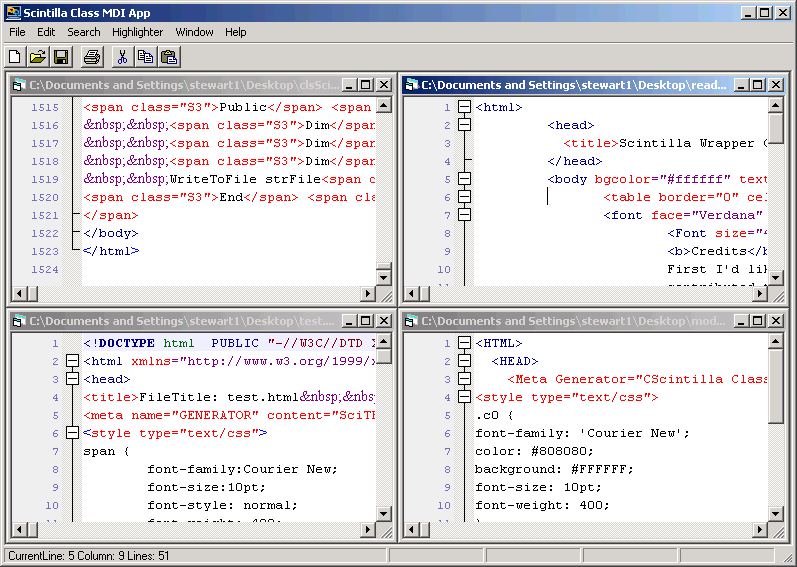Click the Copy toolbar icon

click(x=145, y=57)
